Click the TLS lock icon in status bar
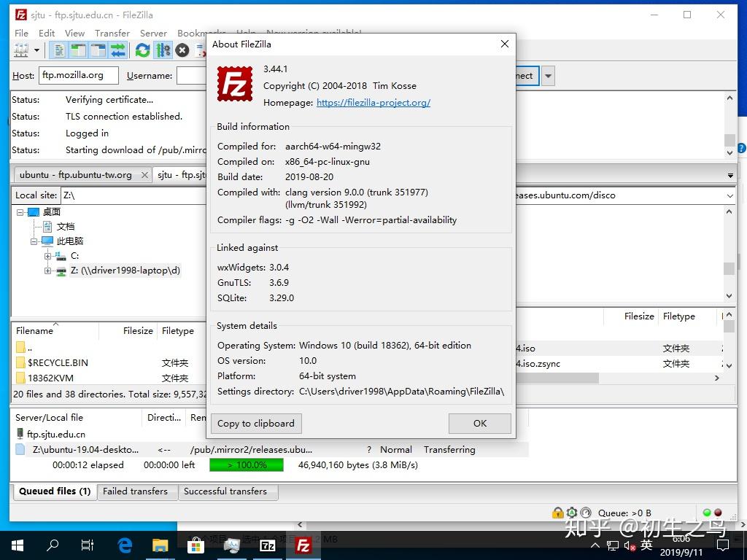This screenshot has width=747, height=560. 558,512
